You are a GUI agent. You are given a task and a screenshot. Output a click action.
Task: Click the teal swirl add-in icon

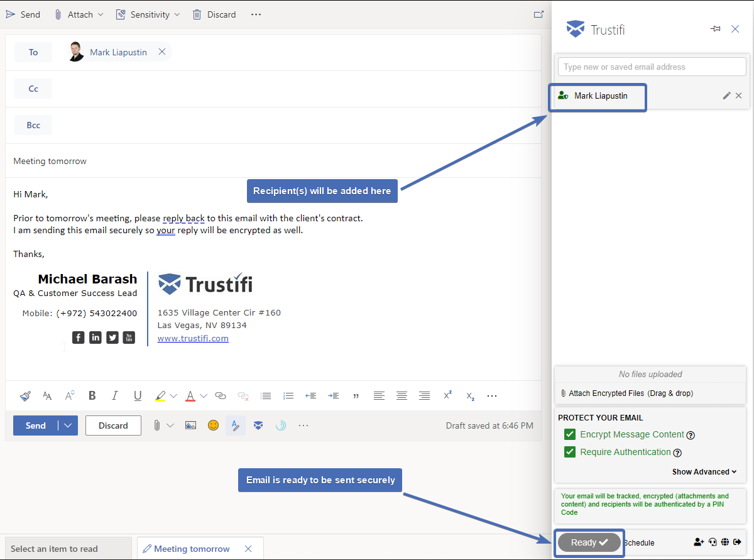coord(281,425)
